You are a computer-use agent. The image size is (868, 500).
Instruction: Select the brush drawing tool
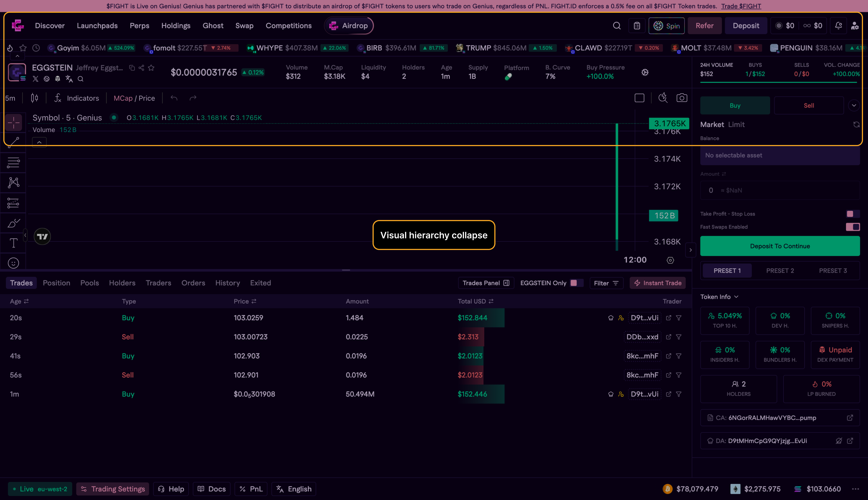click(13, 223)
